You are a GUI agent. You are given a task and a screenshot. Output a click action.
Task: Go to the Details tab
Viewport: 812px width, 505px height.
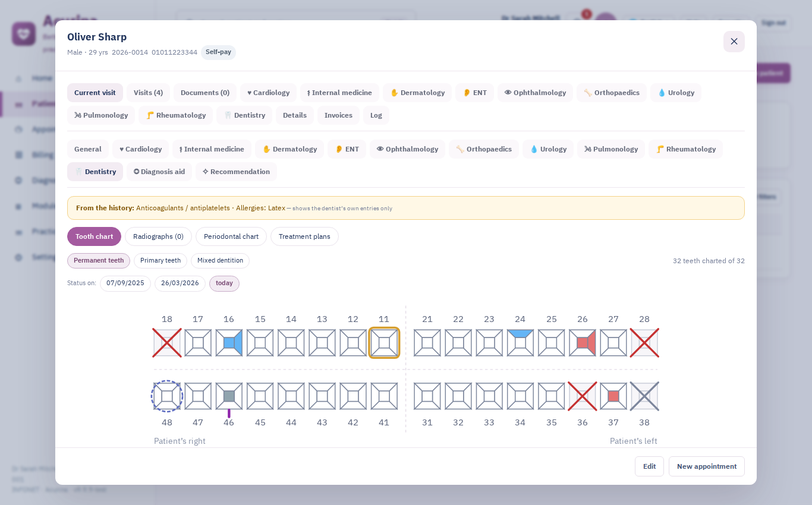(x=295, y=115)
